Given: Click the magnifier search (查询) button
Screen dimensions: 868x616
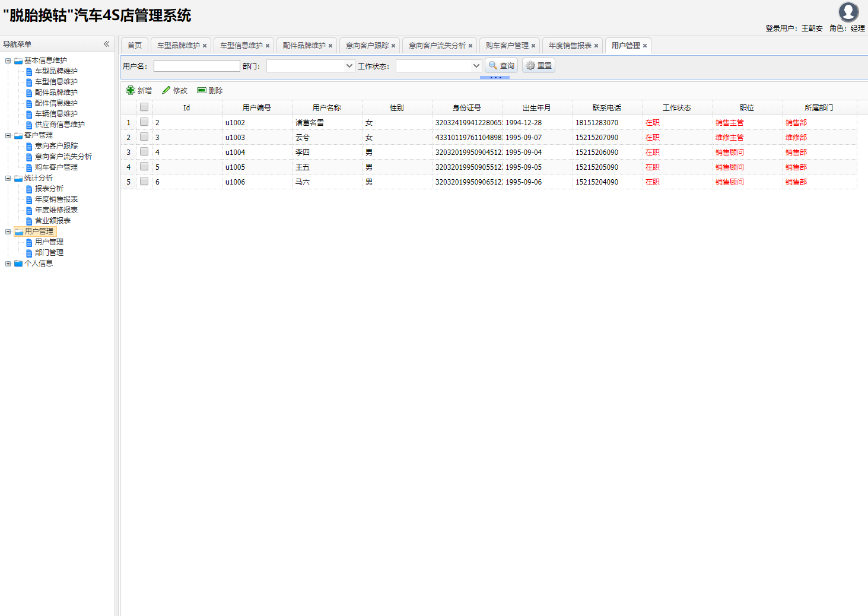Looking at the screenshot, I should pos(501,66).
